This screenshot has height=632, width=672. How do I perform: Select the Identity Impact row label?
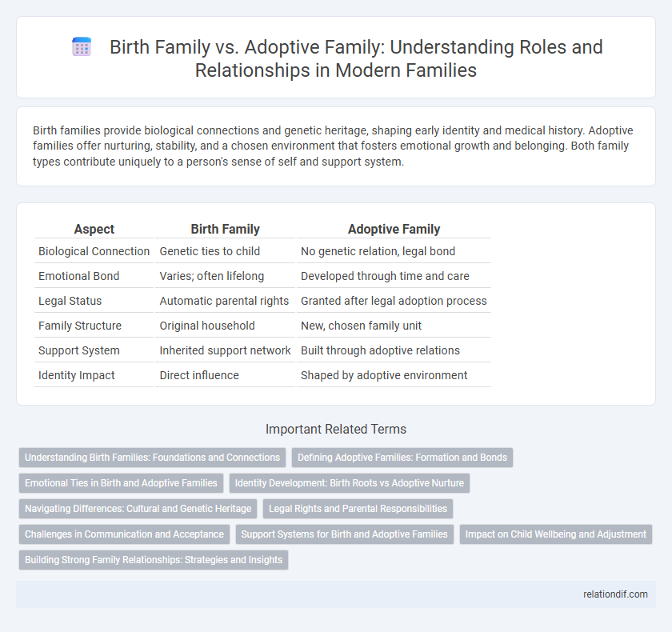click(x=76, y=375)
